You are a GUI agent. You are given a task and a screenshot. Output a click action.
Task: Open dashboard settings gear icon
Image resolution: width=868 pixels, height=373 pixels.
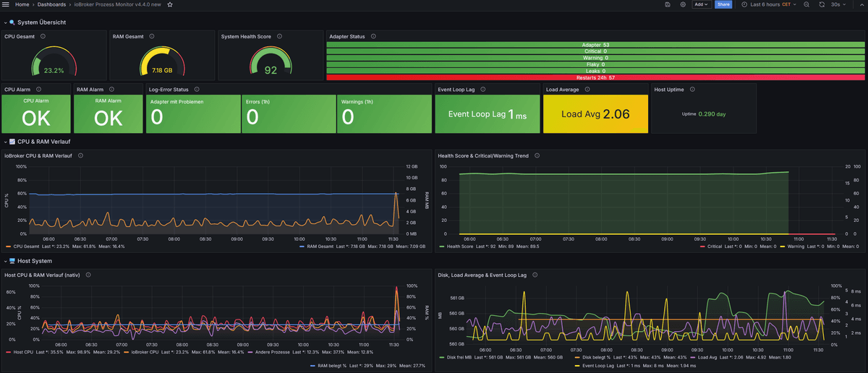click(683, 4)
